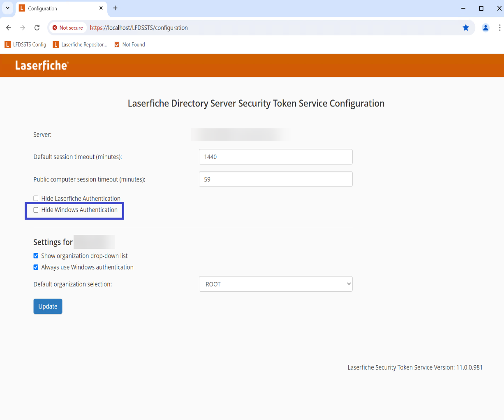Click the Security Token Service version text

[x=415, y=367]
